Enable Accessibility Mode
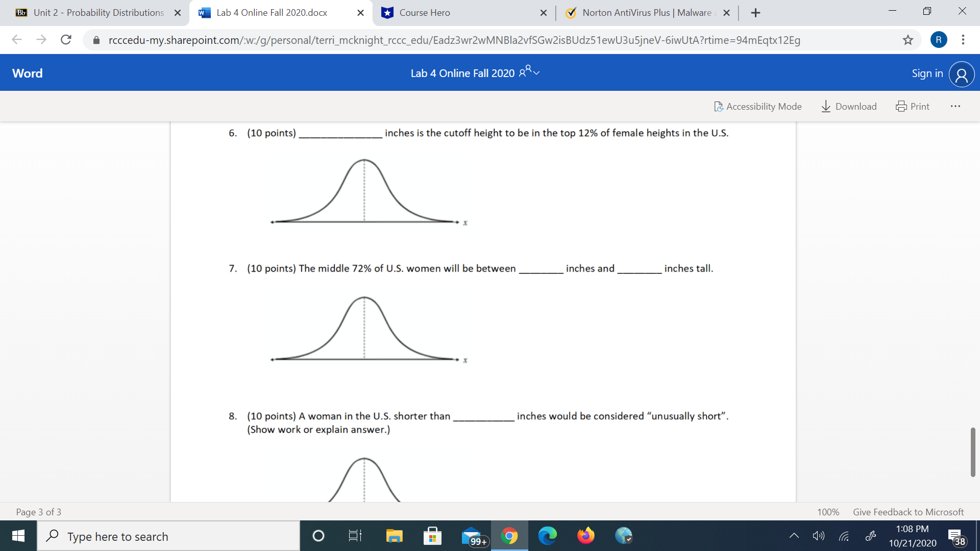Screen dimensions: 980x551 pos(758,106)
